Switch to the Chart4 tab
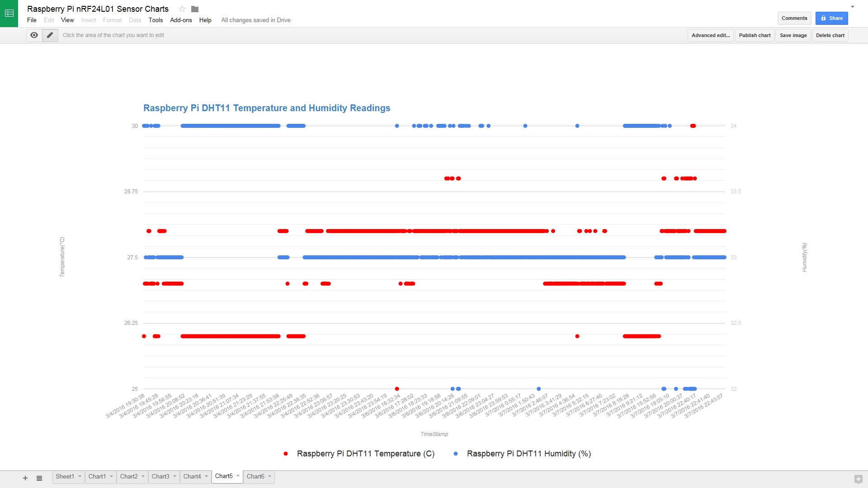868x488 pixels. pos(192,477)
